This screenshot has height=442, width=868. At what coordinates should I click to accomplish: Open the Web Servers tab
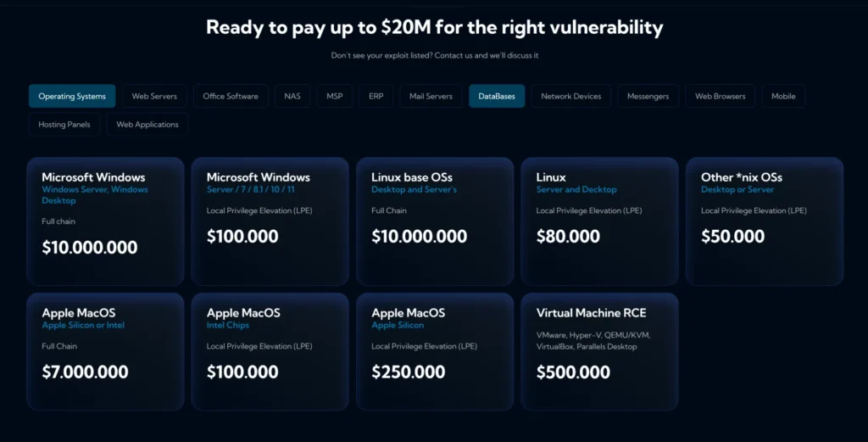click(x=154, y=96)
